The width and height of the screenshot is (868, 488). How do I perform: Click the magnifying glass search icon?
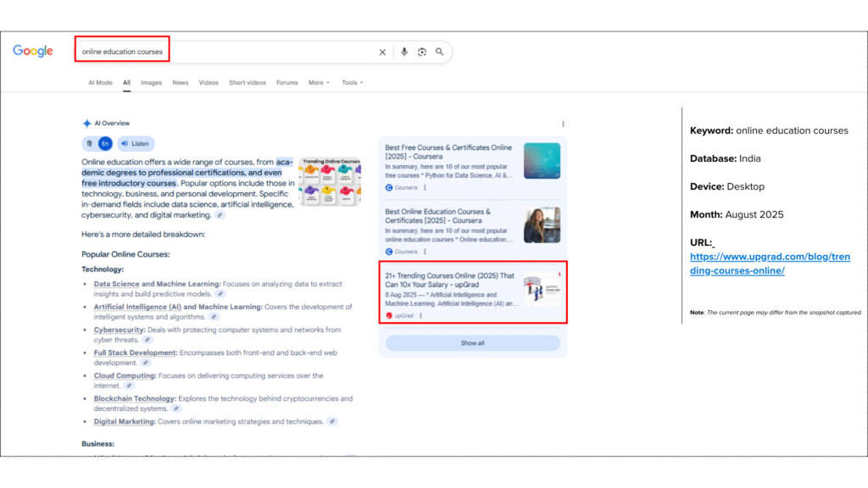[439, 52]
